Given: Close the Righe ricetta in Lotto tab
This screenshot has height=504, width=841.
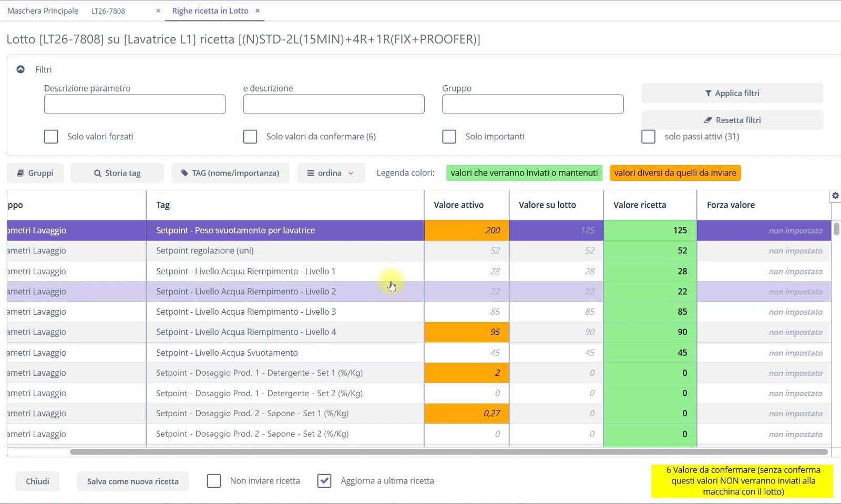Looking at the screenshot, I should pyautogui.click(x=258, y=11).
